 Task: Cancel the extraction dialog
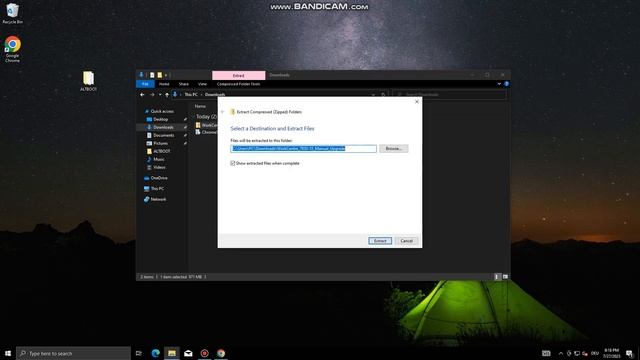tap(406, 241)
